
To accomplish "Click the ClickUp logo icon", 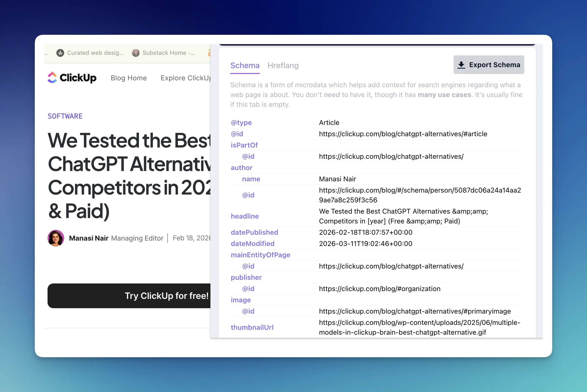I will click(x=52, y=77).
